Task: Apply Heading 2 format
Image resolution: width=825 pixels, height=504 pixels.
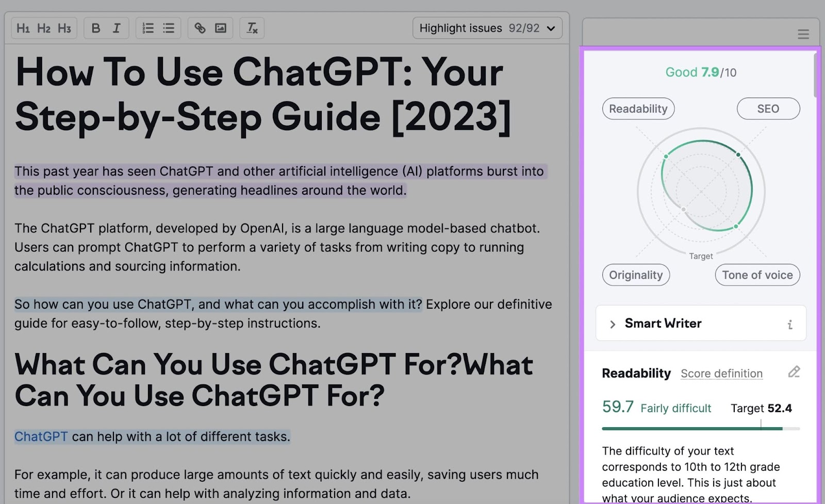Action: pyautogui.click(x=44, y=28)
